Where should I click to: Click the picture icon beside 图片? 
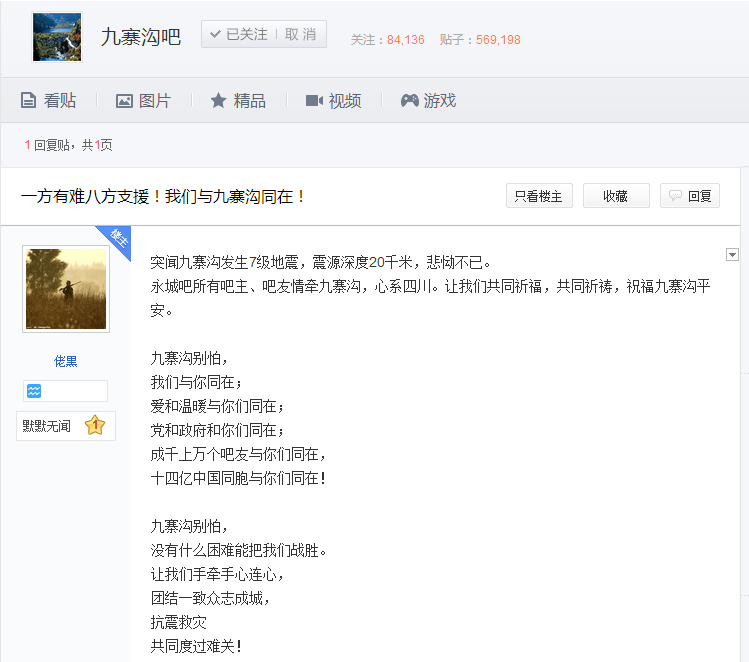coord(124,100)
